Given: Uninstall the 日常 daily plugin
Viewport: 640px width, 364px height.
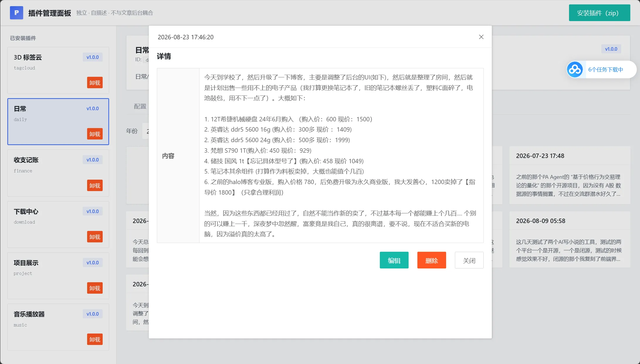Looking at the screenshot, I should [95, 134].
